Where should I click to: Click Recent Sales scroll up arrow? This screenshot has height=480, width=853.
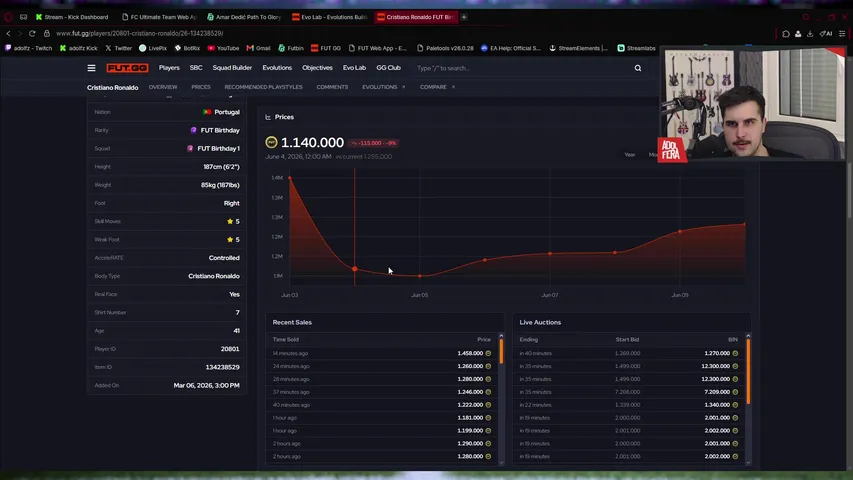click(501, 336)
